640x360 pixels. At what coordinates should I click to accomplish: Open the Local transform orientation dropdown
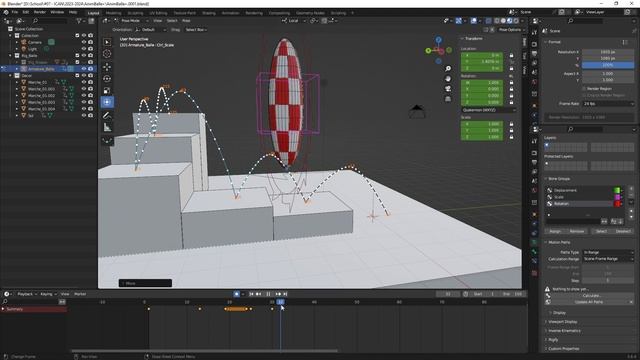coord(293,20)
